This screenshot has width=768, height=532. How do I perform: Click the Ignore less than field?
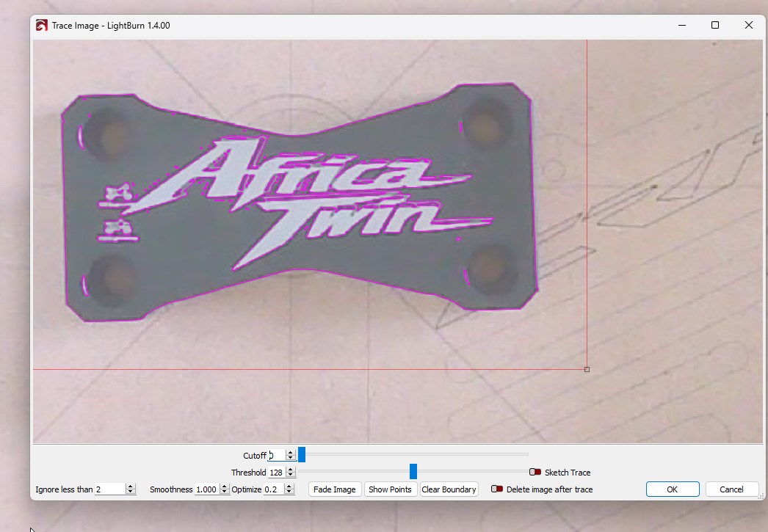[x=109, y=489]
